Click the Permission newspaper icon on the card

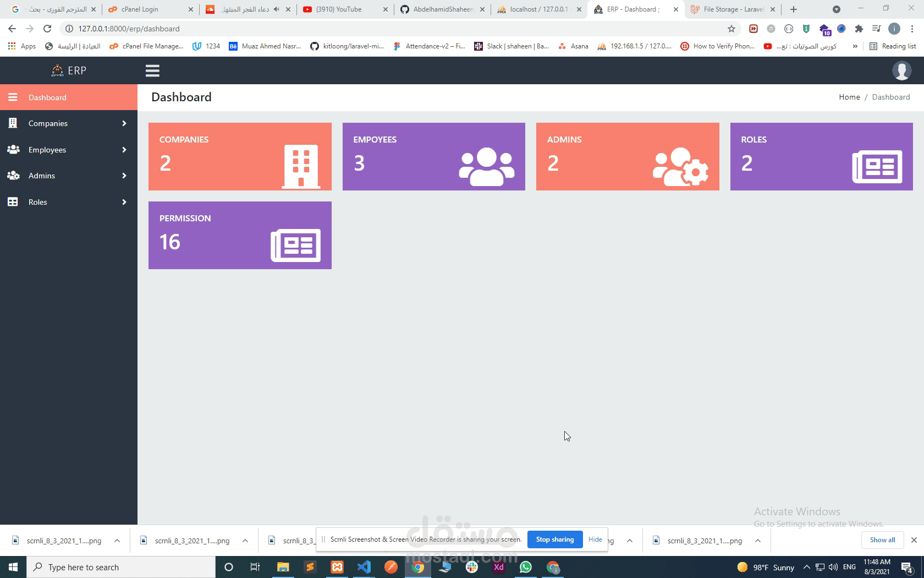click(x=296, y=245)
